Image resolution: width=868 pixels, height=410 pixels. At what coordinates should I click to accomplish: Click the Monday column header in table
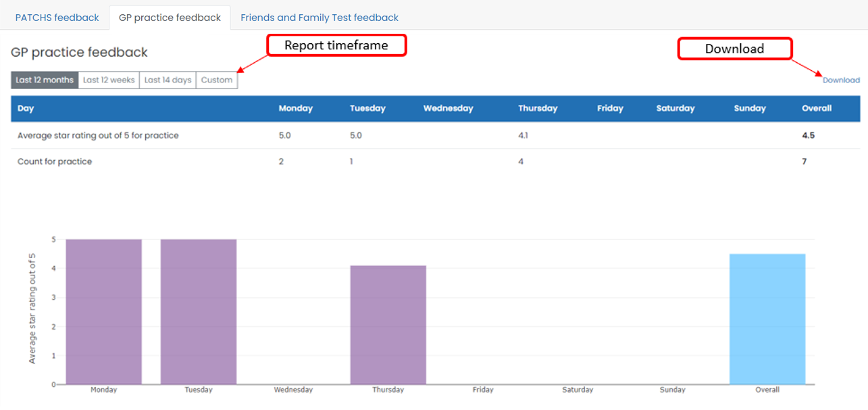tap(295, 108)
